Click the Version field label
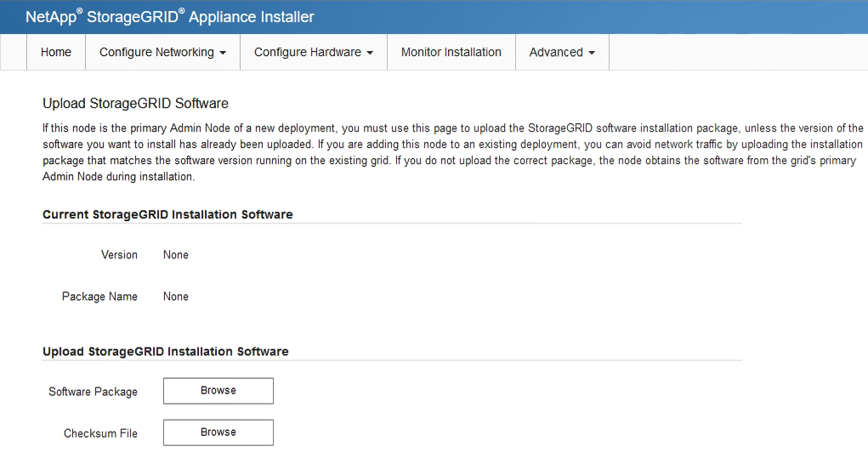 tap(119, 255)
